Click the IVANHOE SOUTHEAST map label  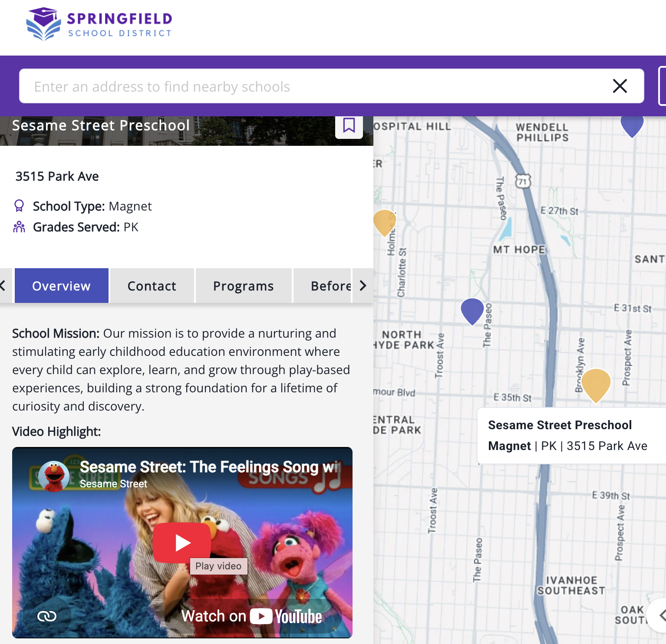click(x=571, y=585)
